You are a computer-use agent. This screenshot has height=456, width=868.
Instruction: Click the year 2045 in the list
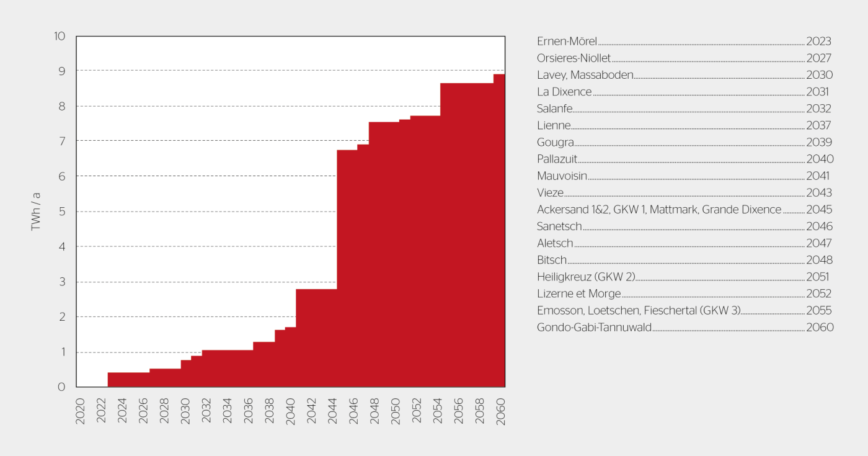[819, 210]
